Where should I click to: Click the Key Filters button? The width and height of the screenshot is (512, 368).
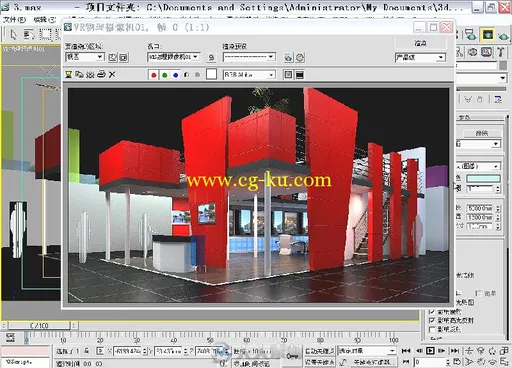373,361
